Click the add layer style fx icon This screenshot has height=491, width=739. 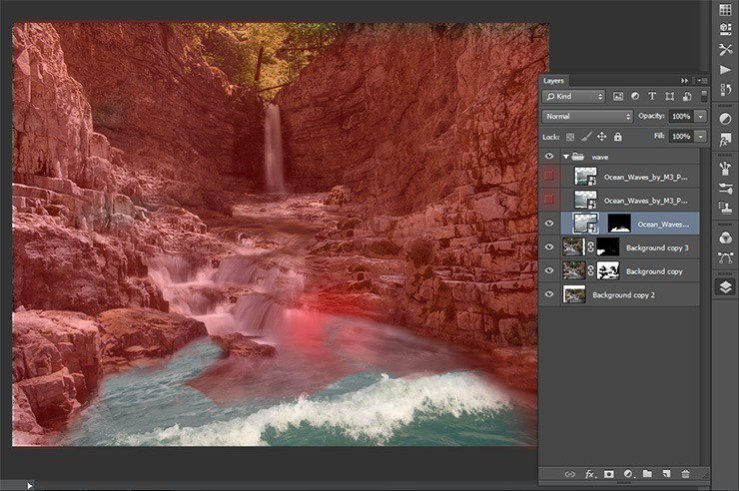pyautogui.click(x=589, y=473)
